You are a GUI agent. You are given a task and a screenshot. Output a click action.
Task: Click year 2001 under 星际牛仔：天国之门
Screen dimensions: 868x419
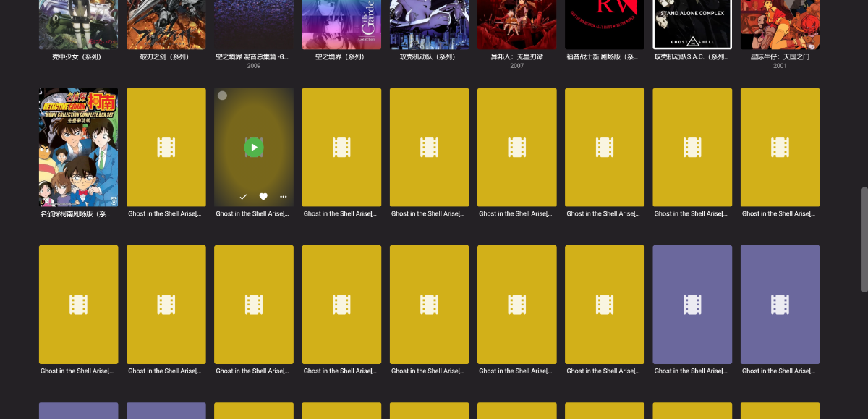click(x=780, y=66)
